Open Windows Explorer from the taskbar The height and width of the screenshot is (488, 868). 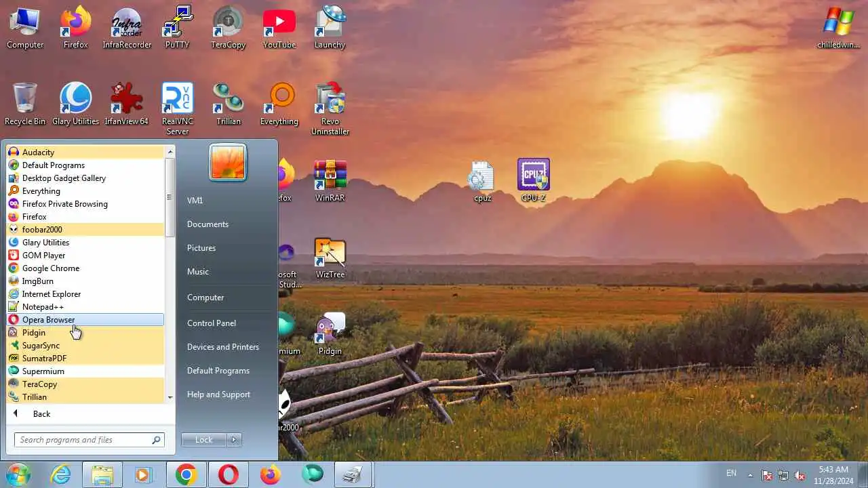point(102,475)
